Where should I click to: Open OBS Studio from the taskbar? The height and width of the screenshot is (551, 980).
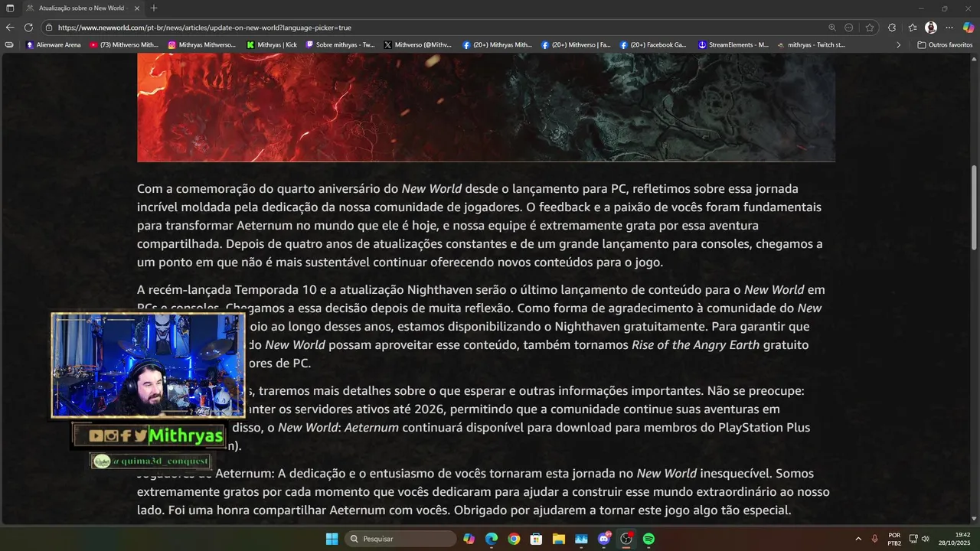(626, 539)
